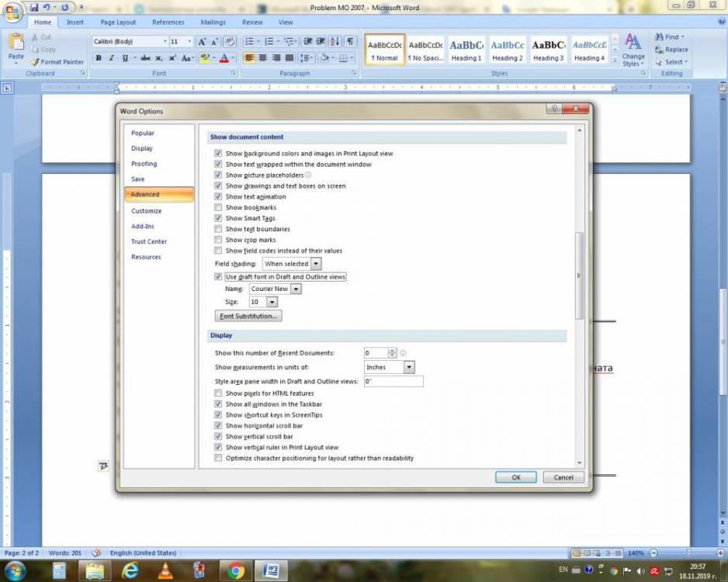Open the Select dropdown in Editing

[672, 62]
